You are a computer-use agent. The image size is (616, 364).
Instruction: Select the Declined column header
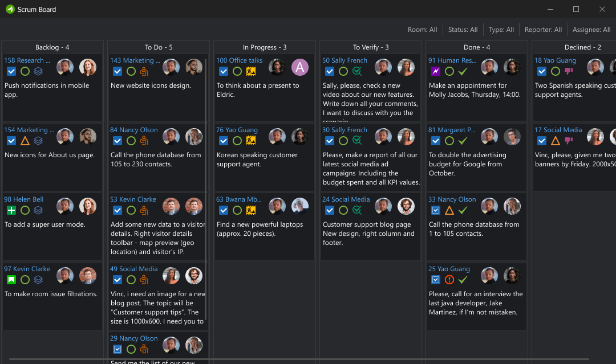583,47
